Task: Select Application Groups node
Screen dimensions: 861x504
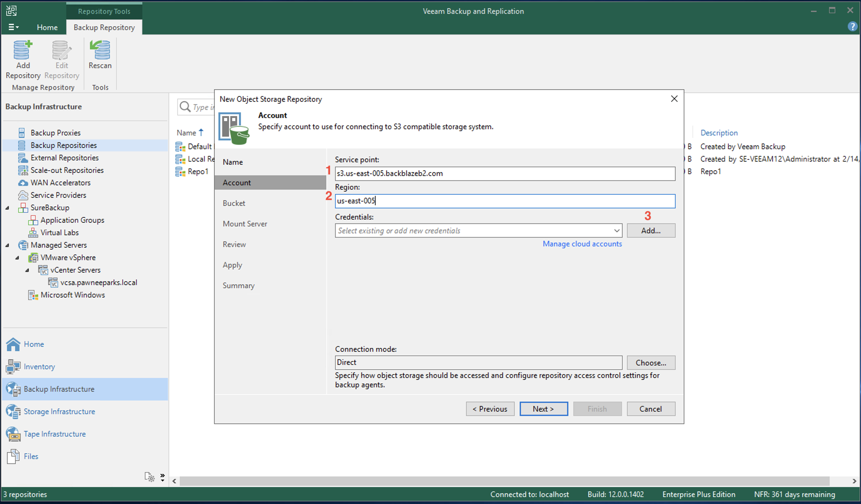Action: pos(72,220)
